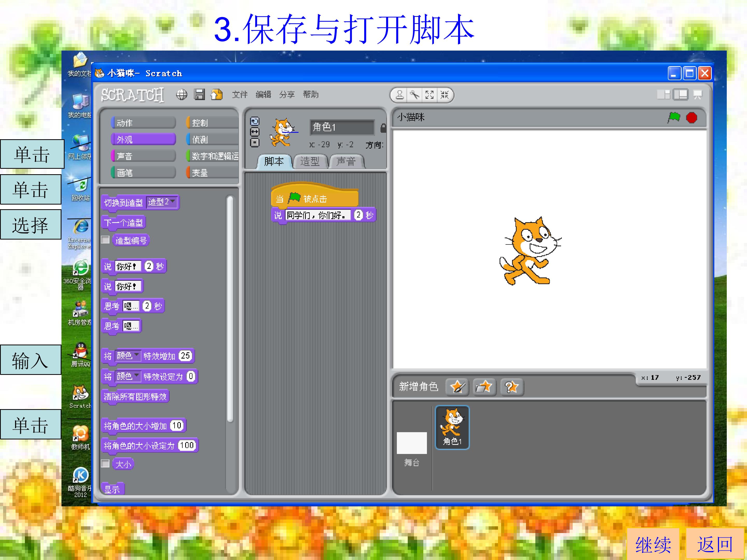The height and width of the screenshot is (560, 747).
Task: Select the stamp duplicate tool
Action: point(399,95)
